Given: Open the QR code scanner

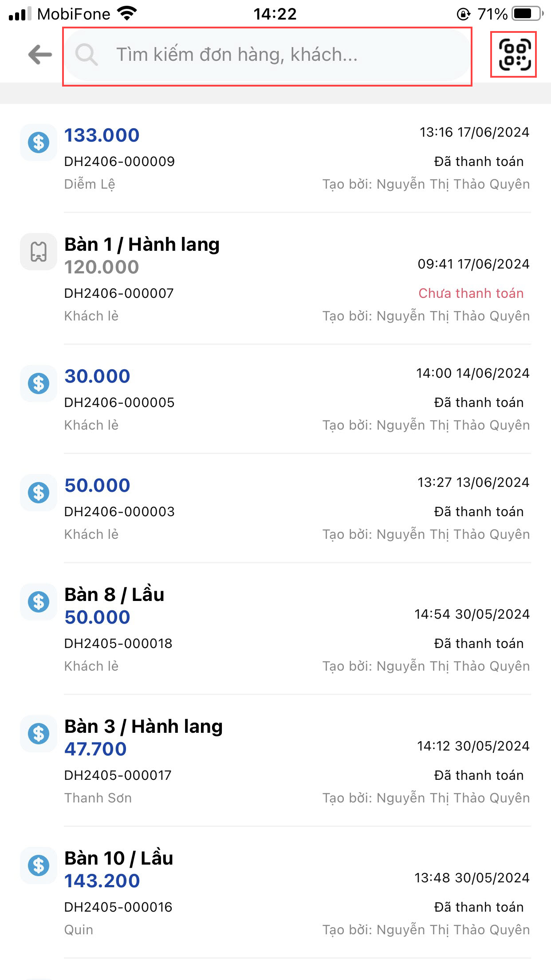Looking at the screenshot, I should pos(514,55).
